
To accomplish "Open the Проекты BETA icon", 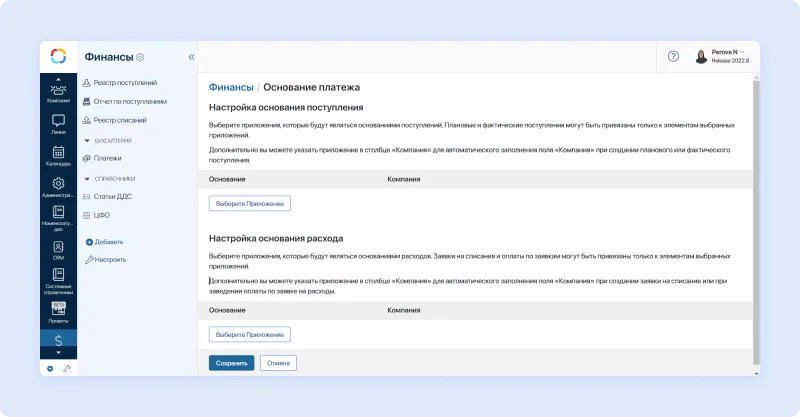I will pos(58,308).
